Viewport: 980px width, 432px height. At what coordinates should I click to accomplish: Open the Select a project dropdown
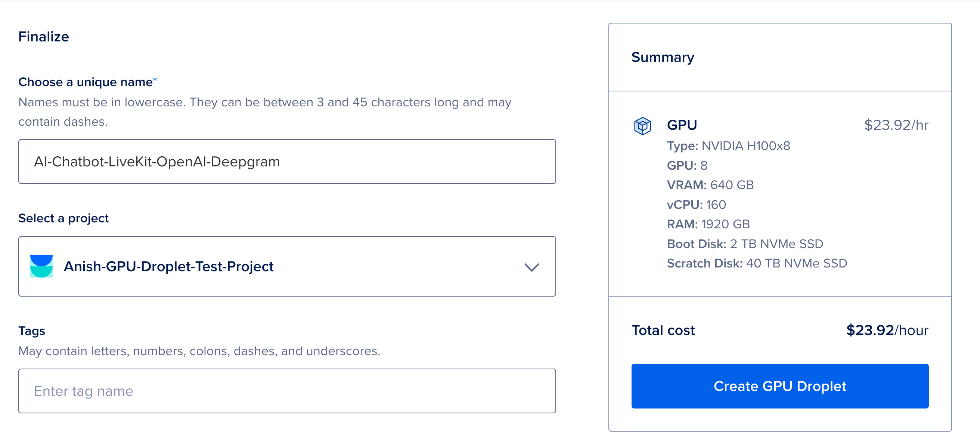[x=287, y=266]
